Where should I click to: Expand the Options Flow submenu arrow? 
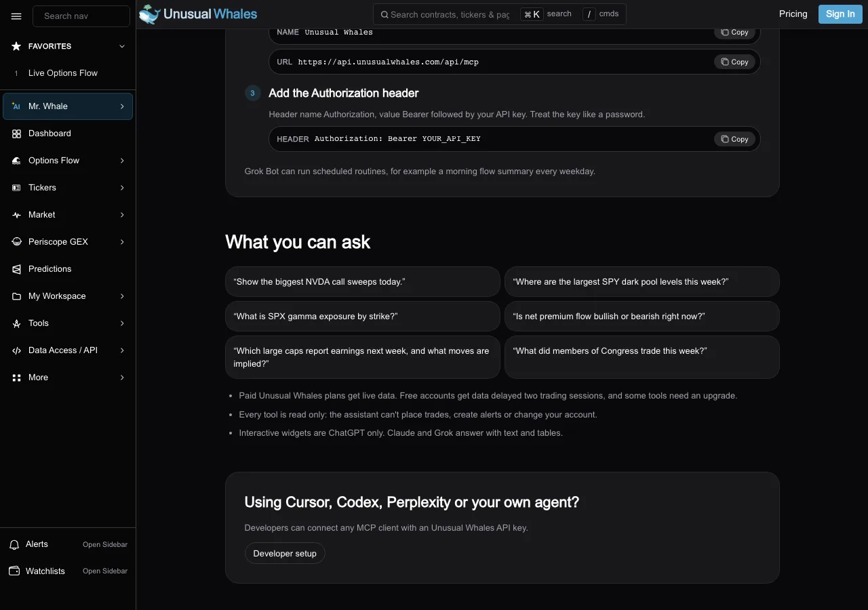pyautogui.click(x=122, y=161)
